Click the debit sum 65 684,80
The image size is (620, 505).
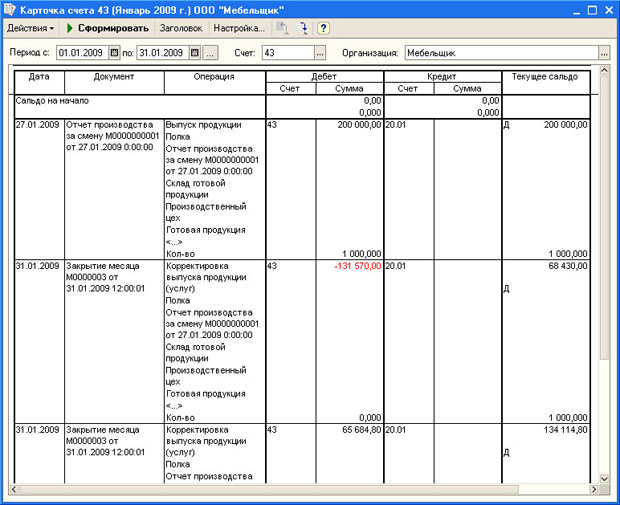coord(362,430)
